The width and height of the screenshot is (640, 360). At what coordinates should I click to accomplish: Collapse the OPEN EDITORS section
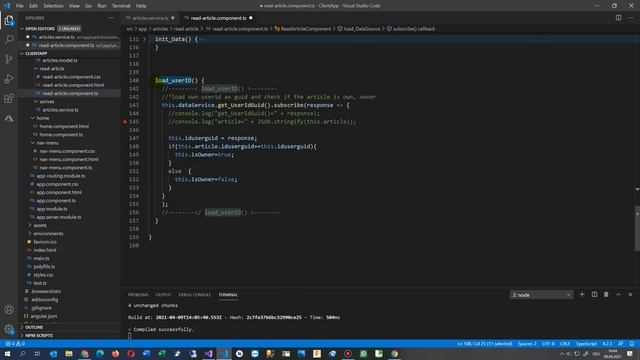pos(22,29)
